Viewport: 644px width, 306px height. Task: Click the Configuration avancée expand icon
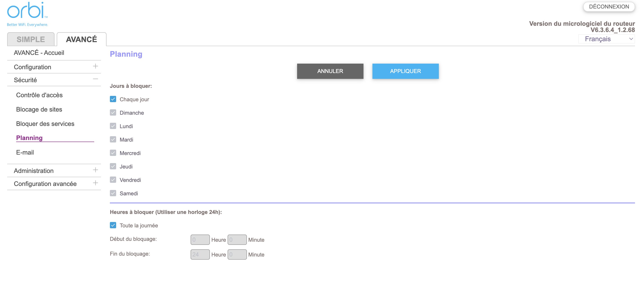coord(95,183)
